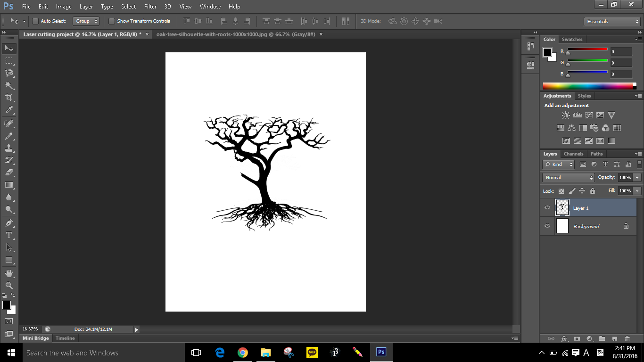Open the Auto-Select Group dropdown

pyautogui.click(x=87, y=21)
